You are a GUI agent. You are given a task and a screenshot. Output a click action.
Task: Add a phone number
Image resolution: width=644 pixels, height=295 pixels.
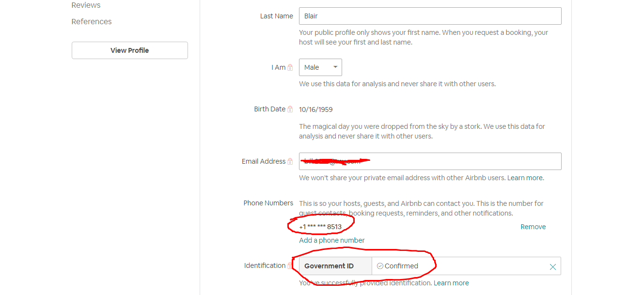pyautogui.click(x=332, y=240)
